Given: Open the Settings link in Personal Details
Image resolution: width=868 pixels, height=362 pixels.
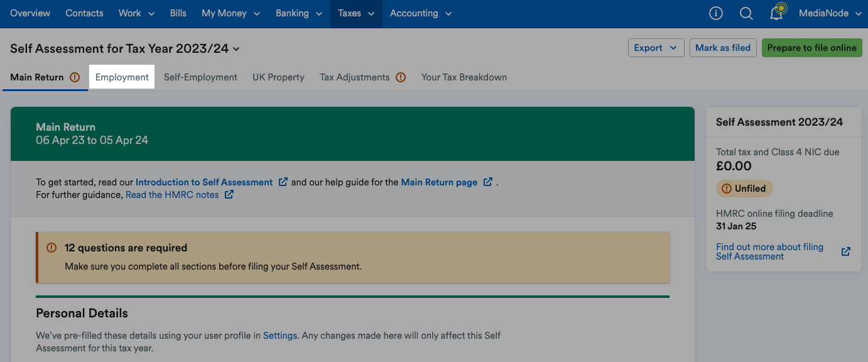Looking at the screenshot, I should (x=279, y=336).
